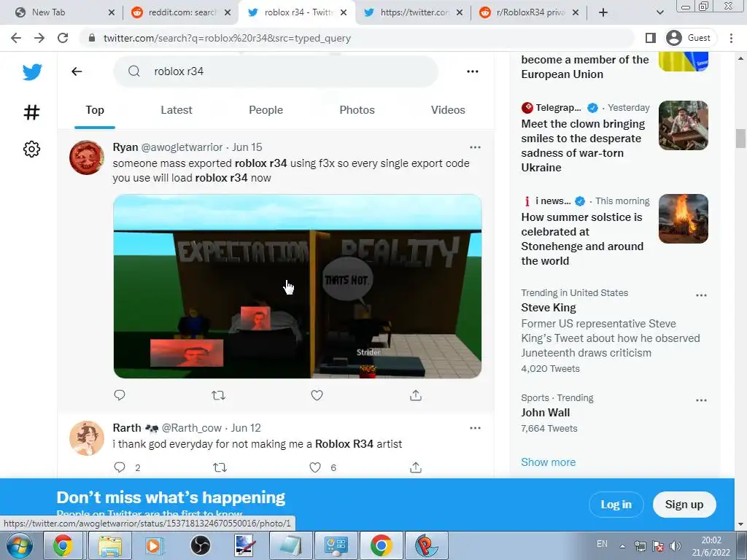This screenshot has width=747, height=560.
Task: Reply to Ryan's tweet
Action: pyautogui.click(x=120, y=395)
